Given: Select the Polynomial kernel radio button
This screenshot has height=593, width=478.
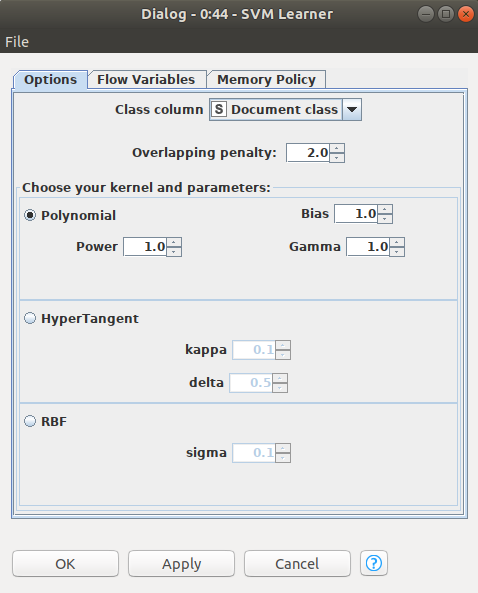Looking at the screenshot, I should [30, 215].
